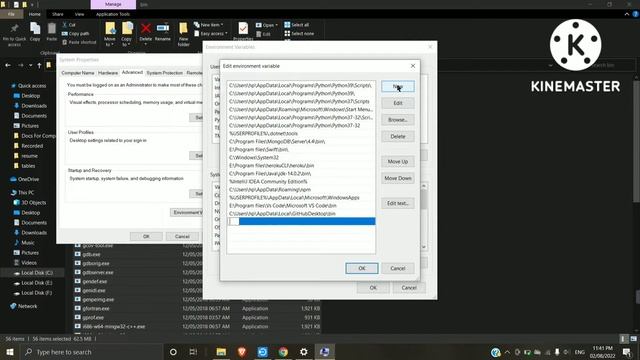Click the red Delete icon in the ribbon
The height and width of the screenshot is (360, 640).
(x=146, y=29)
